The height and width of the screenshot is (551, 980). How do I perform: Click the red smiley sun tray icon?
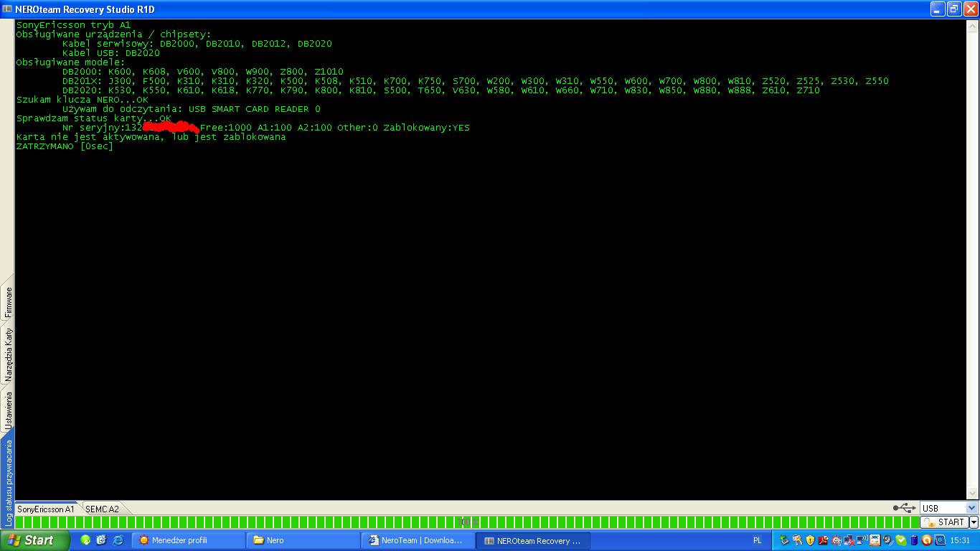836,540
